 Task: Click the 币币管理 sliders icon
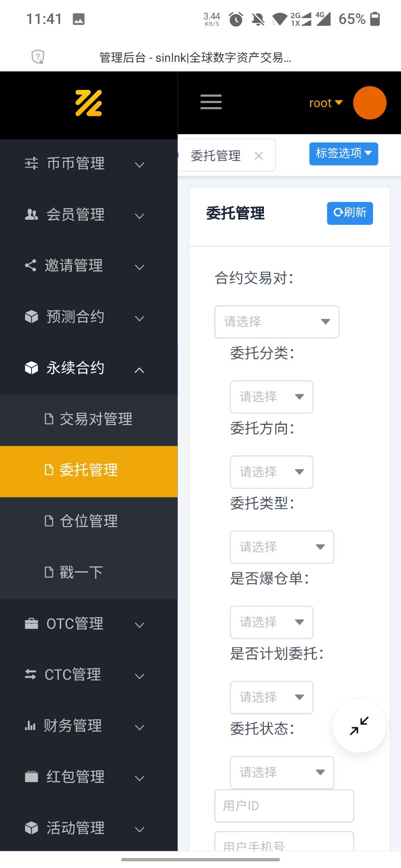31,163
